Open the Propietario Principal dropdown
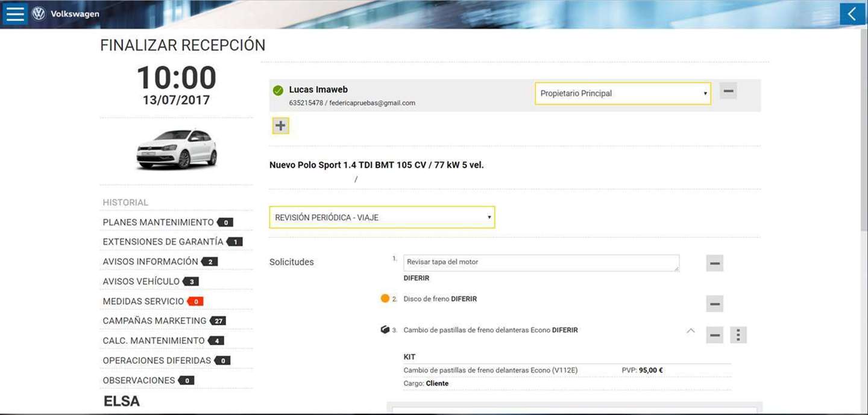This screenshot has width=868, height=415. 623,93
